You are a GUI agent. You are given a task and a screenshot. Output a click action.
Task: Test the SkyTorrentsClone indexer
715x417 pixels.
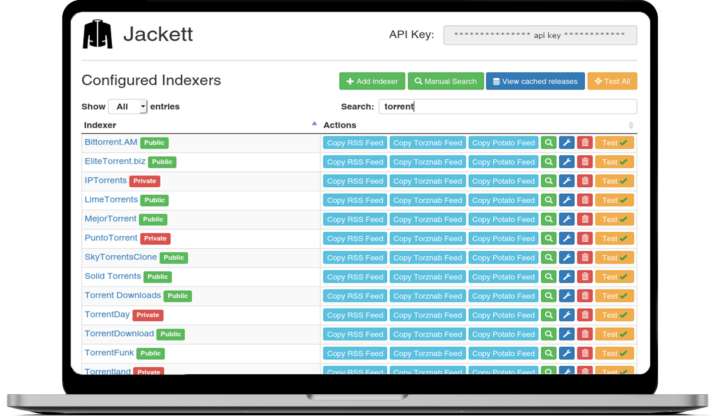click(x=614, y=258)
